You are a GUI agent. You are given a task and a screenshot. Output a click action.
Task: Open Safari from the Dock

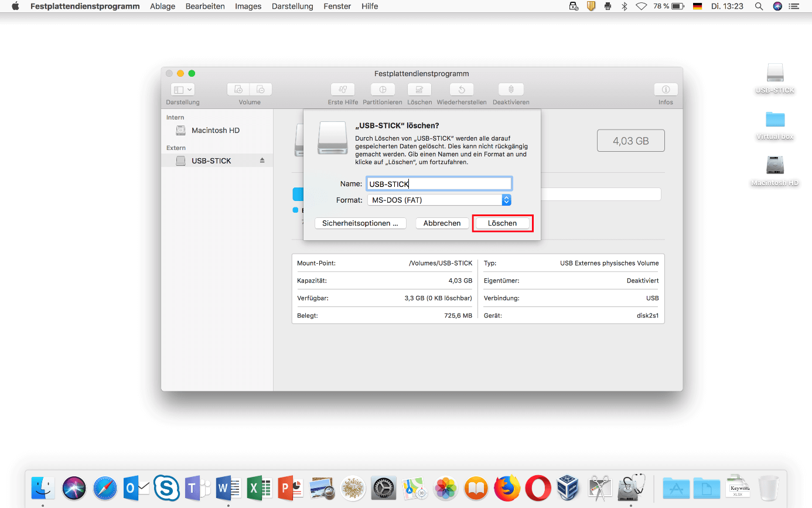coord(105,487)
